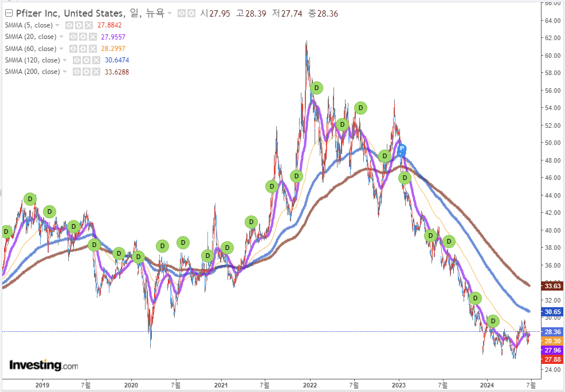The height and width of the screenshot is (392, 565).
Task: Click the 44.00 price scale label
Action: click(553, 195)
